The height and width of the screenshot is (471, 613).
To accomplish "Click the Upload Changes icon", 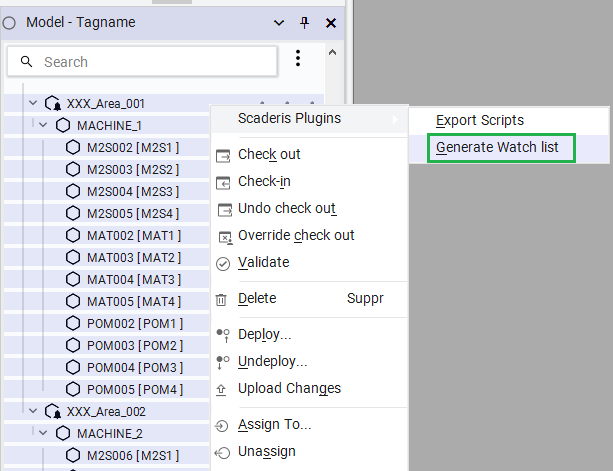I will pyautogui.click(x=224, y=389).
